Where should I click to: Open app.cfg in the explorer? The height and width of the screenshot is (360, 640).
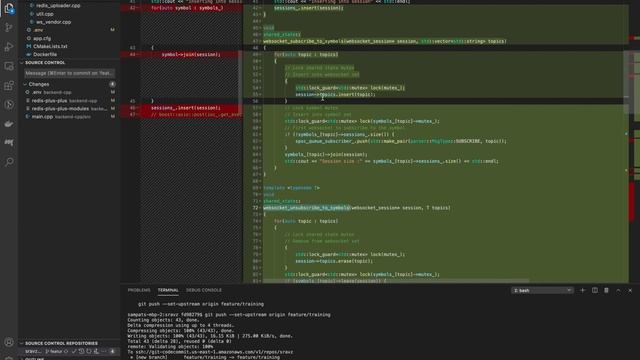(x=42, y=38)
